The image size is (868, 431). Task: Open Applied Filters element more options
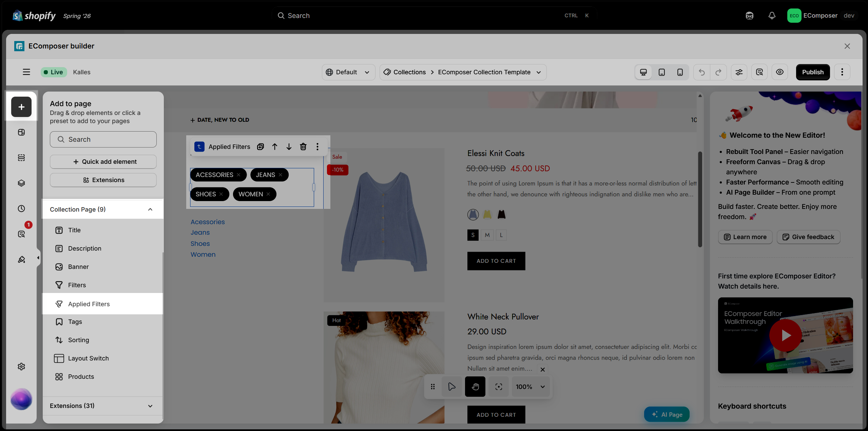(x=317, y=146)
